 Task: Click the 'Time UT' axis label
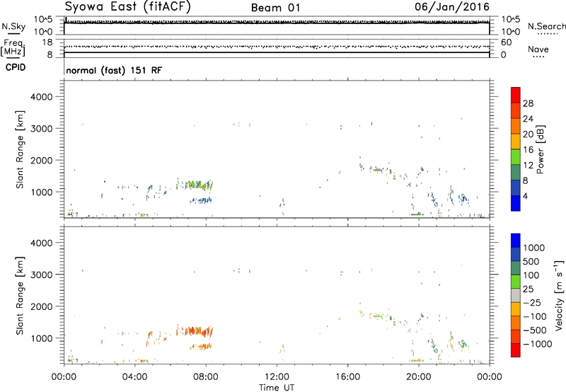(x=277, y=388)
